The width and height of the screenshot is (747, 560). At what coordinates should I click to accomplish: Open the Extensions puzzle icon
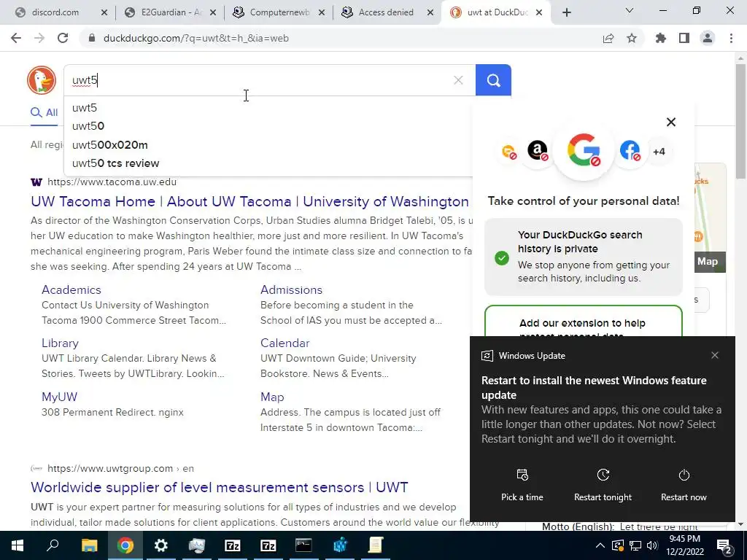(661, 38)
